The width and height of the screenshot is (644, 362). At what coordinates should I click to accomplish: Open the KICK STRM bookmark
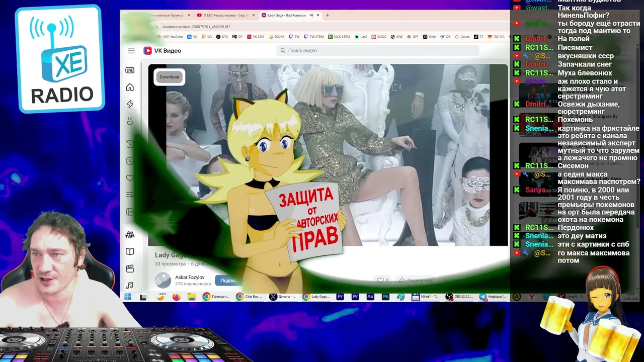[x=339, y=37]
